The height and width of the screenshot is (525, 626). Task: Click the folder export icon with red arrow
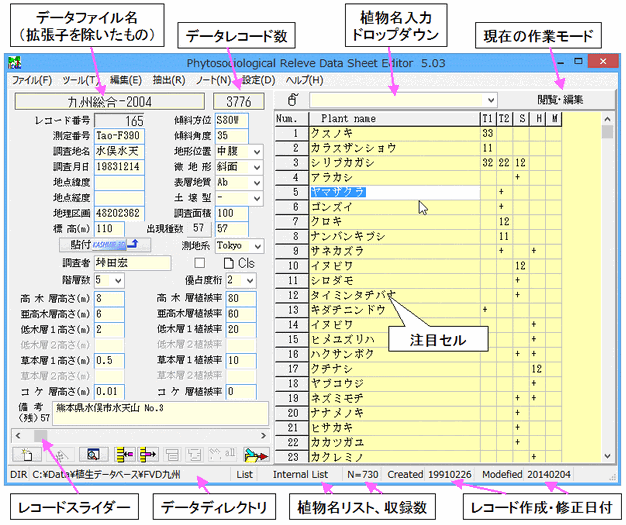point(256,454)
